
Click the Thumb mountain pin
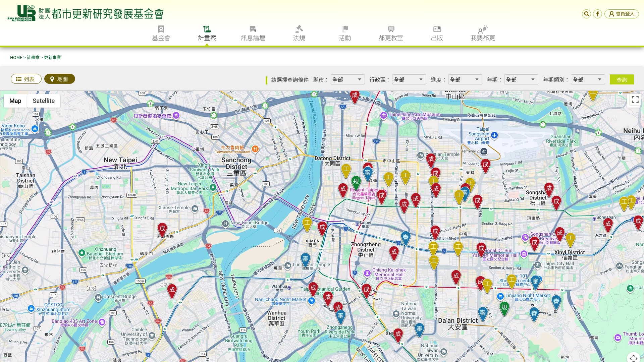[618, 338]
